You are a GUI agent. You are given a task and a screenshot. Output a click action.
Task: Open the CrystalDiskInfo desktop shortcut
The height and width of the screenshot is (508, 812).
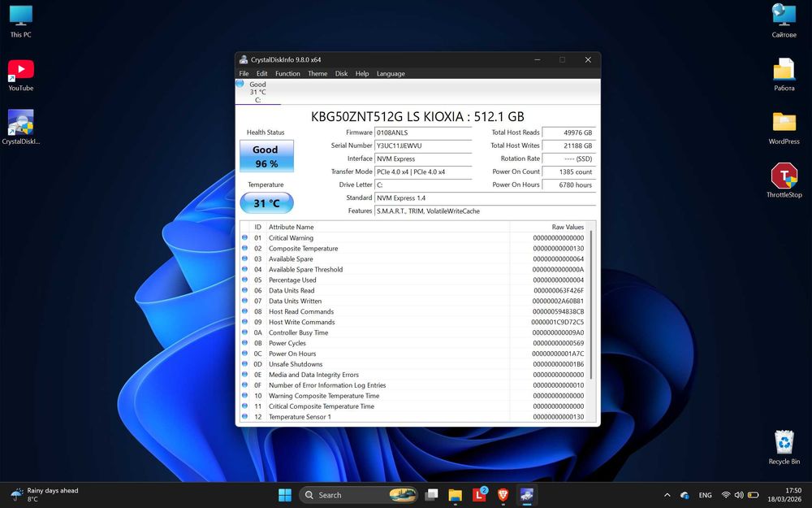pyautogui.click(x=21, y=127)
